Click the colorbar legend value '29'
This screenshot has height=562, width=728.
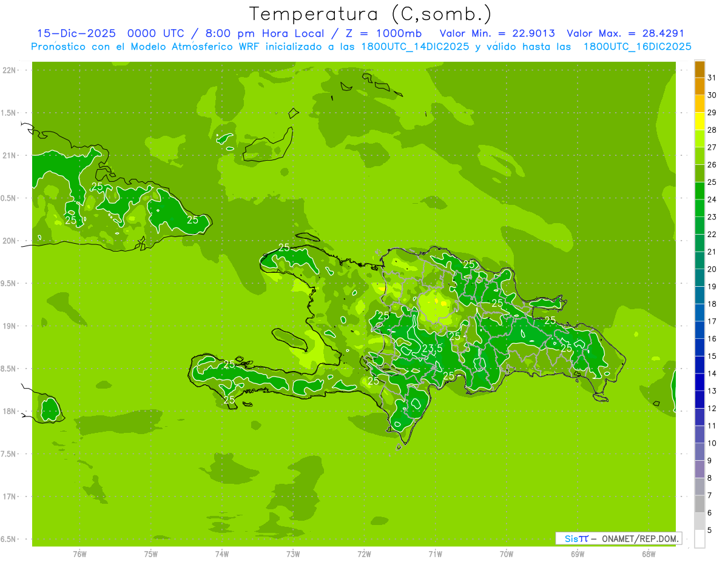click(712, 112)
